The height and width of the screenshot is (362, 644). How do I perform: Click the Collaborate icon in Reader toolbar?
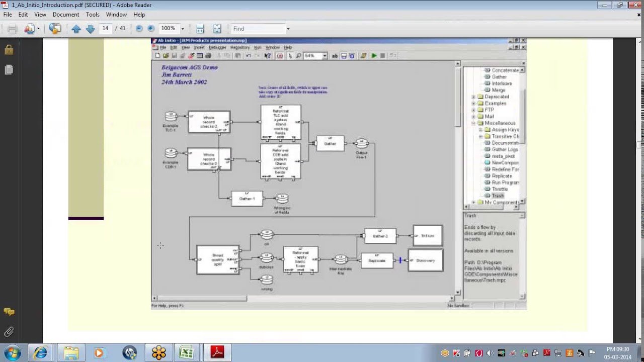coord(29,29)
